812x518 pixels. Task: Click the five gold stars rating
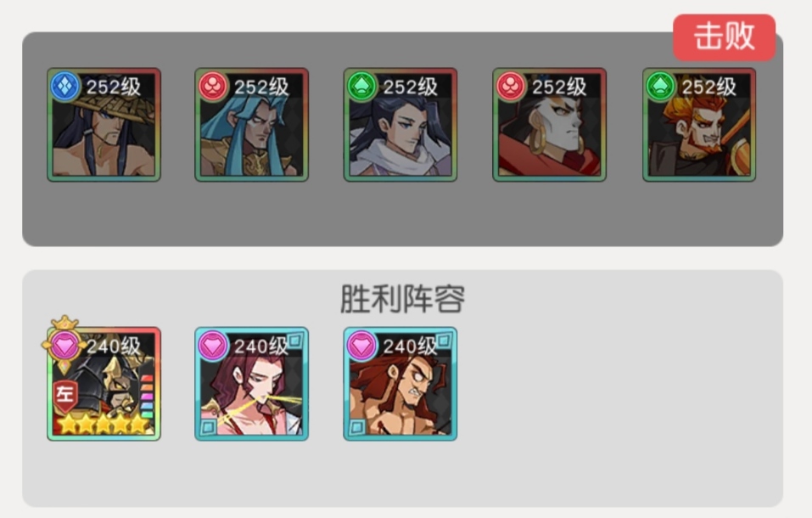104,424
